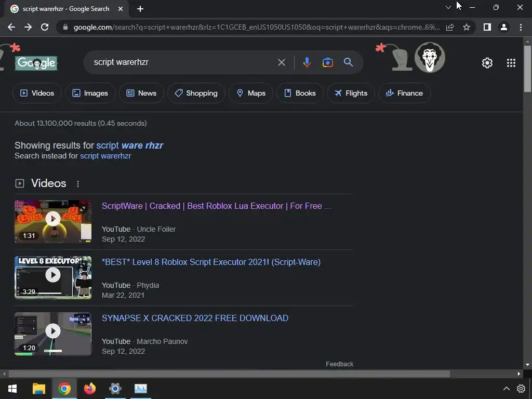This screenshot has width=532, height=399.
Task: Open corrected query 'script ware rhzr'
Action: [x=129, y=145]
